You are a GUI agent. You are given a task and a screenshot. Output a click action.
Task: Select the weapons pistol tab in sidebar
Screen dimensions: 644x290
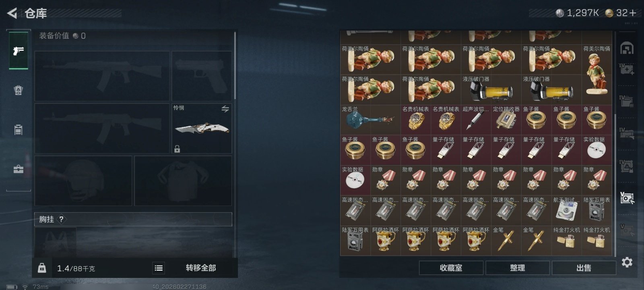(19, 51)
